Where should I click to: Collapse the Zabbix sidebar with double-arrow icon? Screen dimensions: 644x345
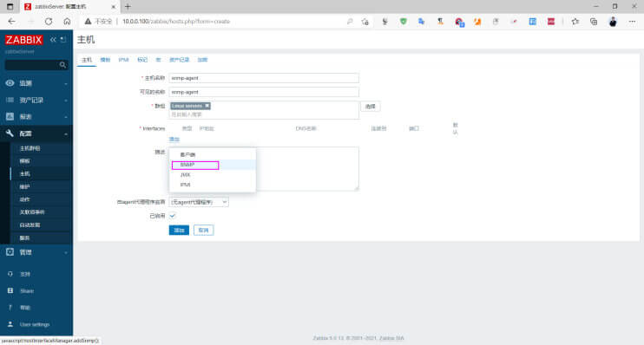point(53,40)
